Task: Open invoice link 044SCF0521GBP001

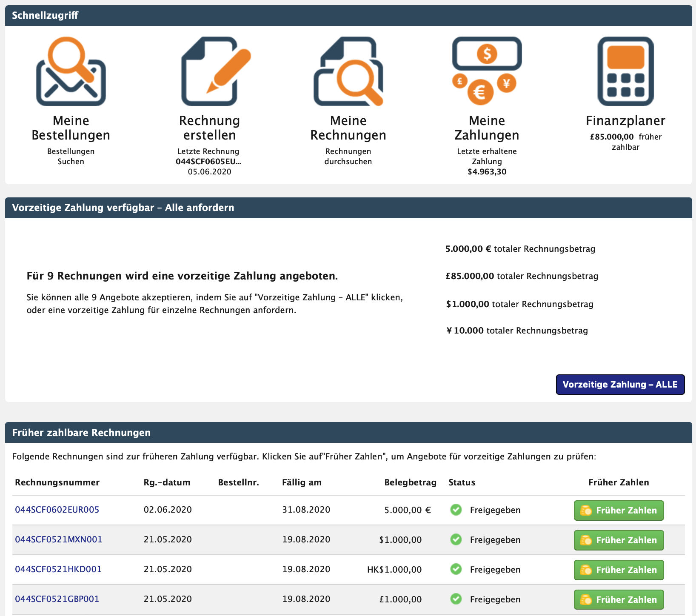Action: (x=57, y=599)
